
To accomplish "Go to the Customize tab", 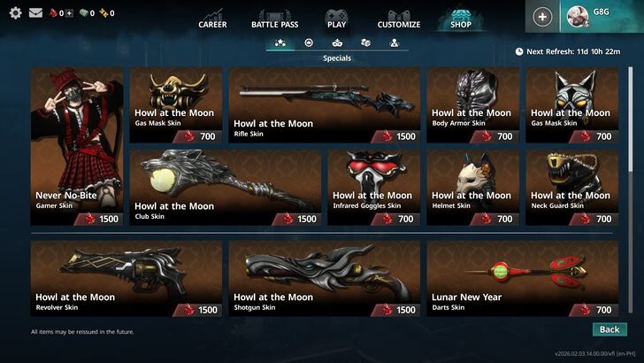I will tap(399, 19).
